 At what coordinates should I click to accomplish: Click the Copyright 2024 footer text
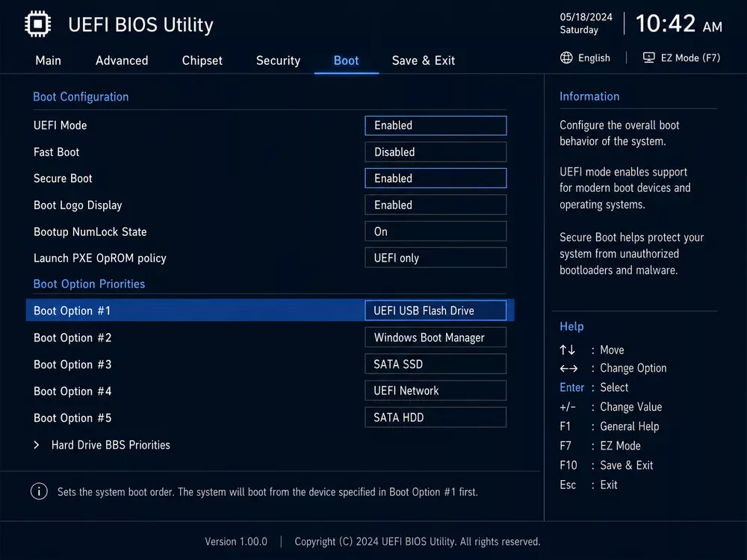(418, 541)
